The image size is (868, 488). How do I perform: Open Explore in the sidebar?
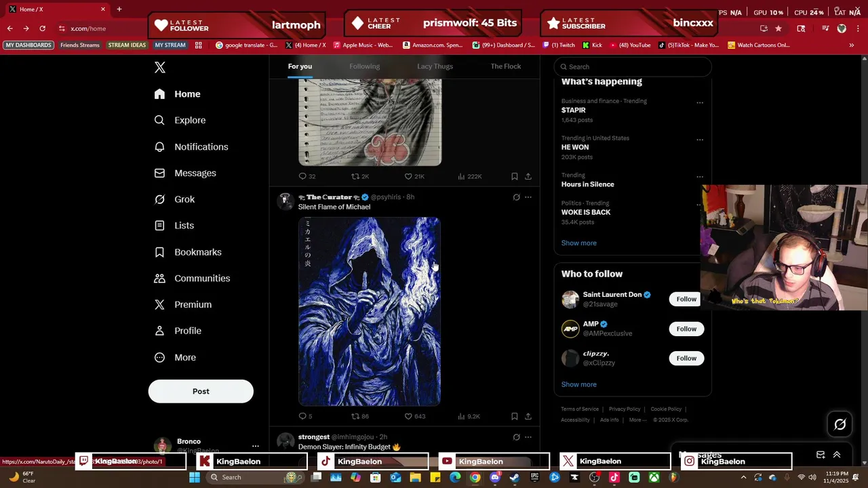click(x=180, y=120)
